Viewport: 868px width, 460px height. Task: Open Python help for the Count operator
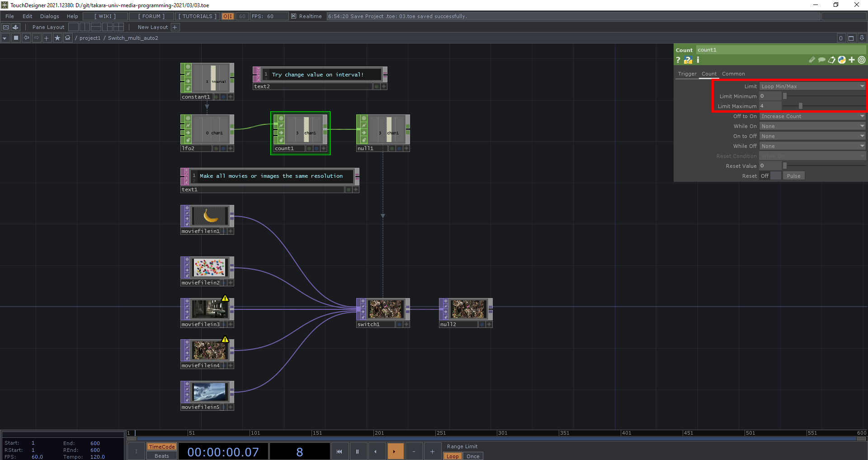[688, 60]
